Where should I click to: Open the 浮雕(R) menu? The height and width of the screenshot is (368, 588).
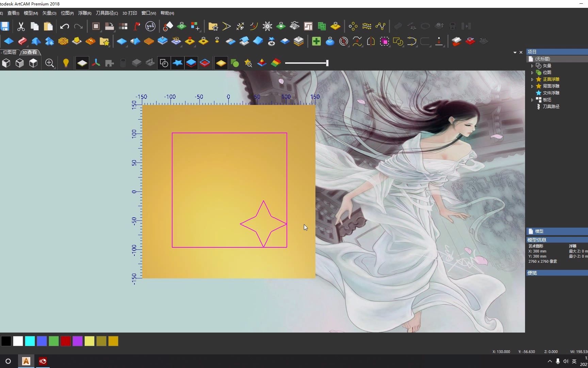(x=84, y=13)
